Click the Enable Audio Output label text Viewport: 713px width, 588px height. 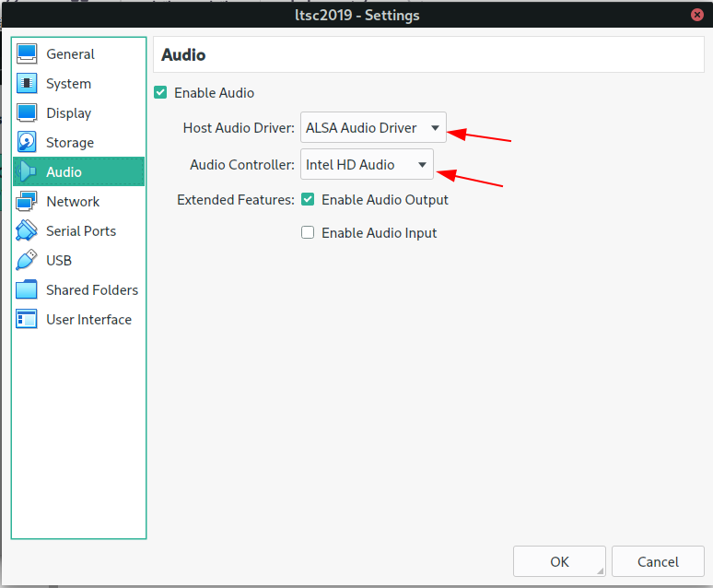(385, 200)
